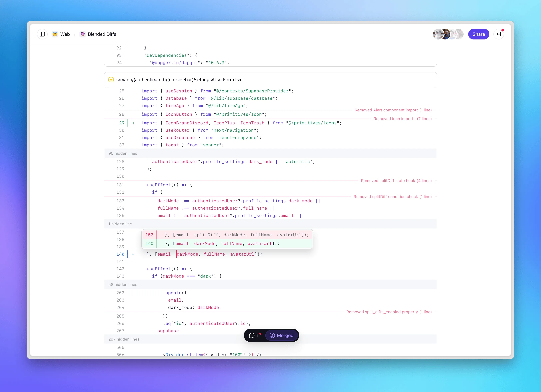Click "email" at start of line 135
Viewport: 541px width, 392px height.
point(164,216)
